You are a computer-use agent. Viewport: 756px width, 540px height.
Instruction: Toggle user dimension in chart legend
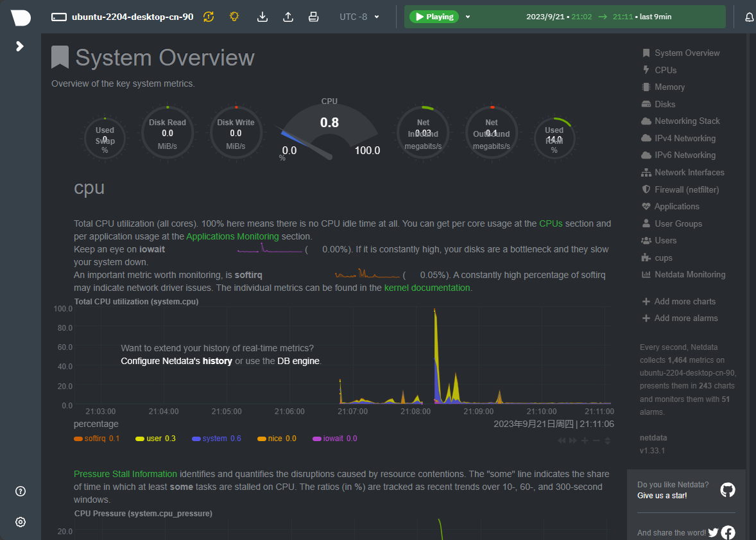point(155,439)
